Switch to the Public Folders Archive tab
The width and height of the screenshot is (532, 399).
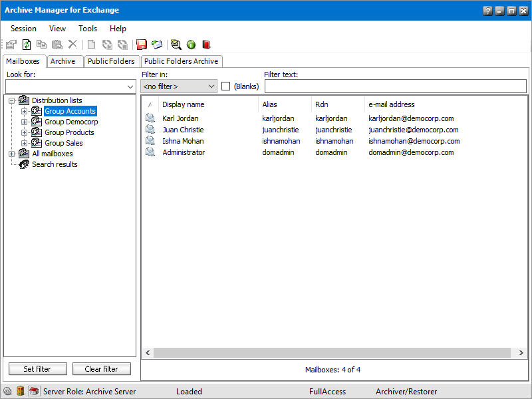181,61
